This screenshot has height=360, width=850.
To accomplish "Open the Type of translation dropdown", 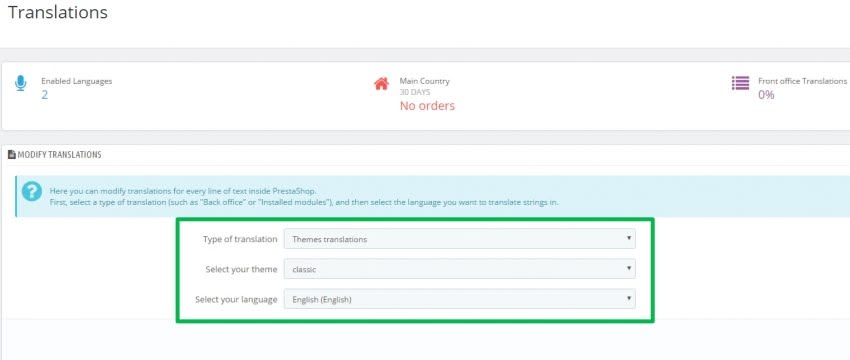I will [460, 239].
